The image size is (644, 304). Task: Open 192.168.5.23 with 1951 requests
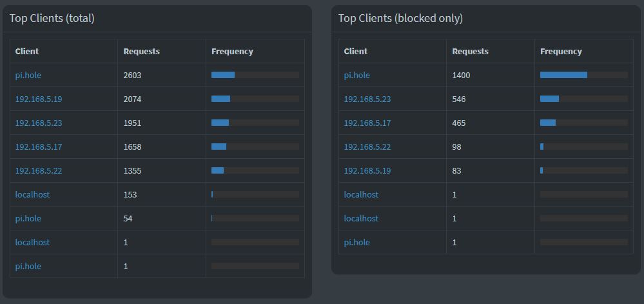[39, 123]
